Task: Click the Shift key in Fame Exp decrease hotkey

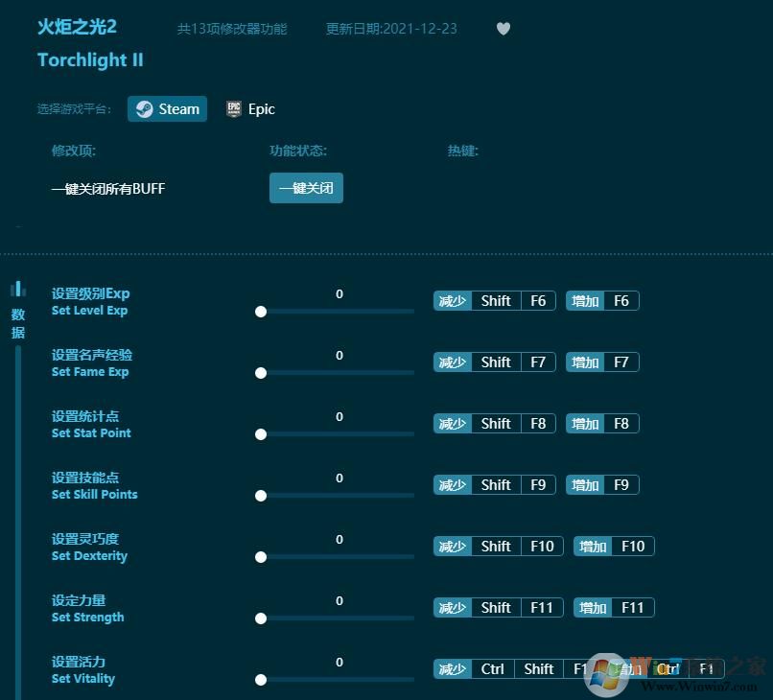Action: pyautogui.click(x=496, y=362)
